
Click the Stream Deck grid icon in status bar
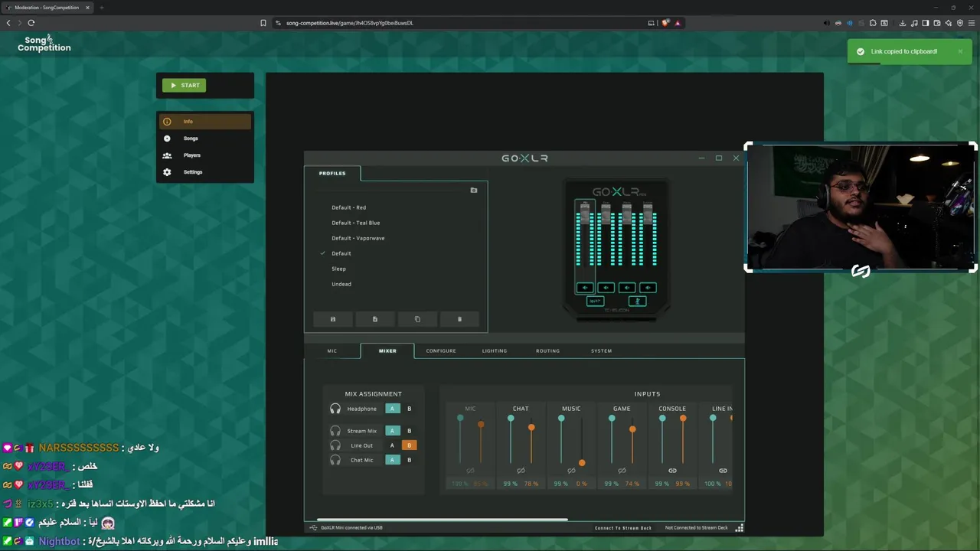[x=740, y=527]
